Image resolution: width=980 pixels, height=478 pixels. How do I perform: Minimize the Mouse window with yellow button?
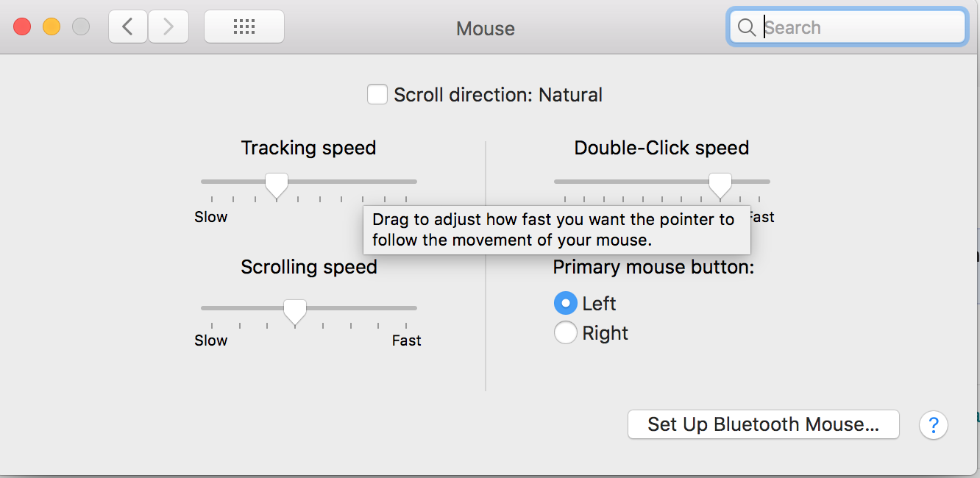(x=52, y=27)
